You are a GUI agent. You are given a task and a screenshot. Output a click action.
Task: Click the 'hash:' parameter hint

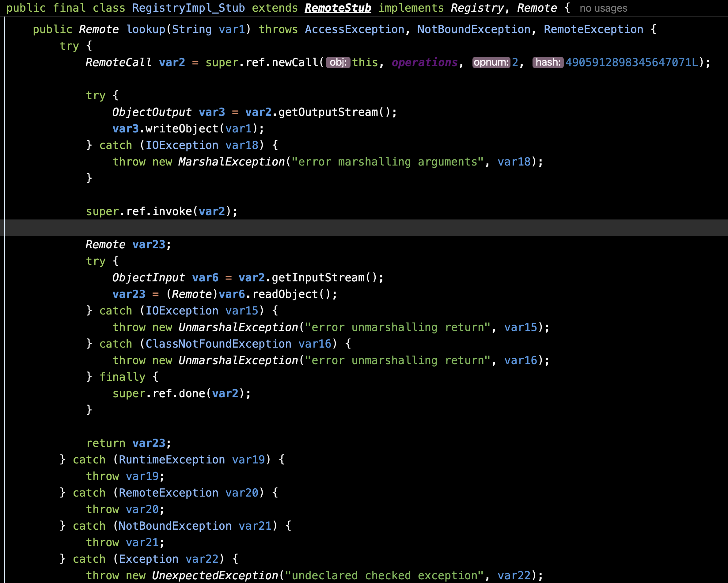[548, 63]
